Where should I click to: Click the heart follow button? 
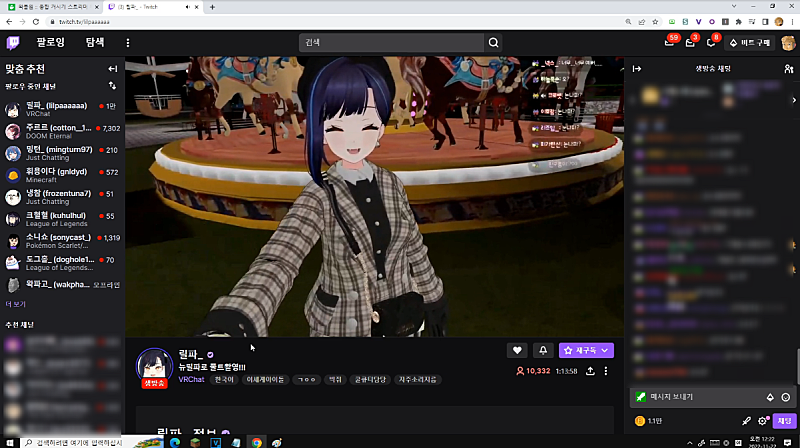517,351
